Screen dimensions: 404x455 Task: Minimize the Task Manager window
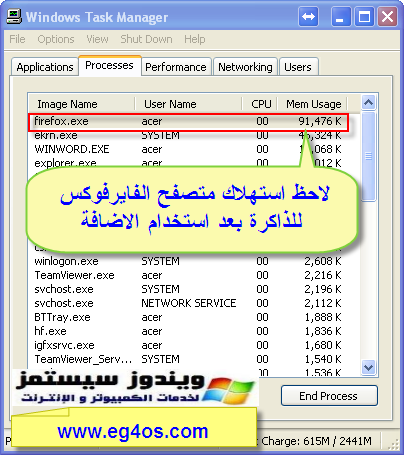[x=341, y=16]
